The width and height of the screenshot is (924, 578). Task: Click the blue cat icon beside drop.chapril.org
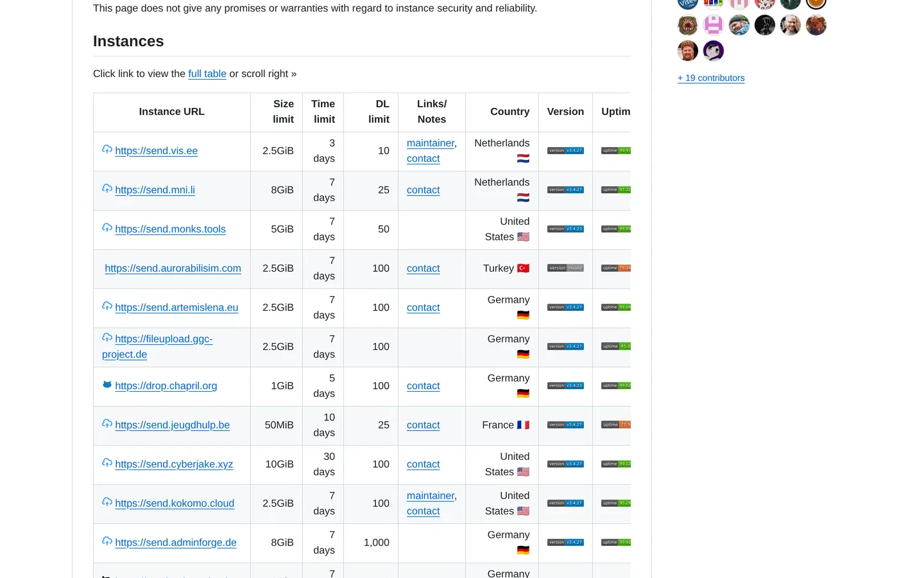click(x=107, y=385)
